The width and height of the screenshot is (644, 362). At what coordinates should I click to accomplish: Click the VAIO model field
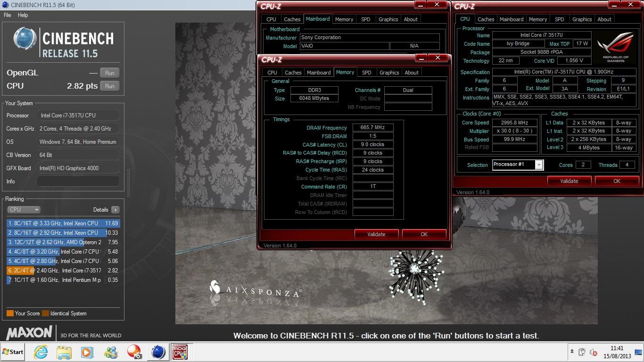pyautogui.click(x=344, y=46)
